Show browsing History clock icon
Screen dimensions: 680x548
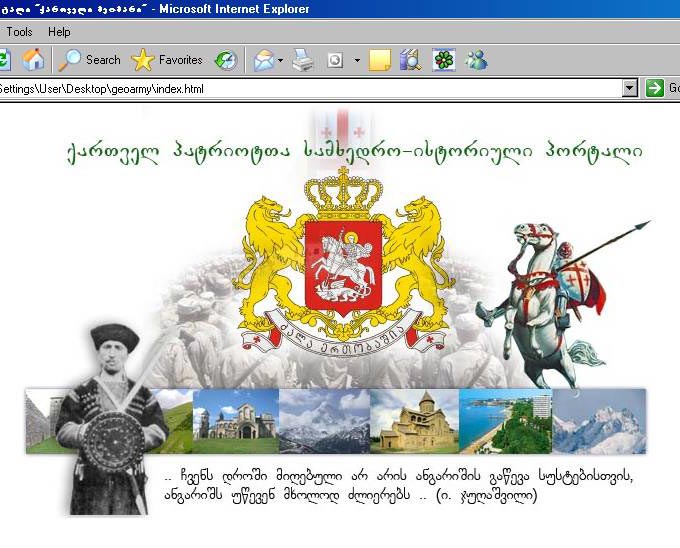(x=226, y=60)
